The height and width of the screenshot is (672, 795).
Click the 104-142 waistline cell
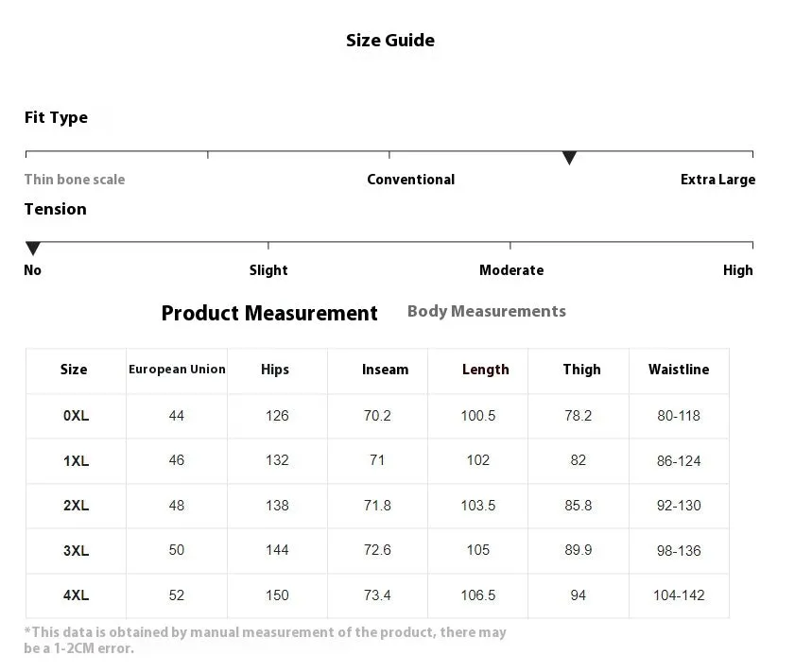pos(679,594)
